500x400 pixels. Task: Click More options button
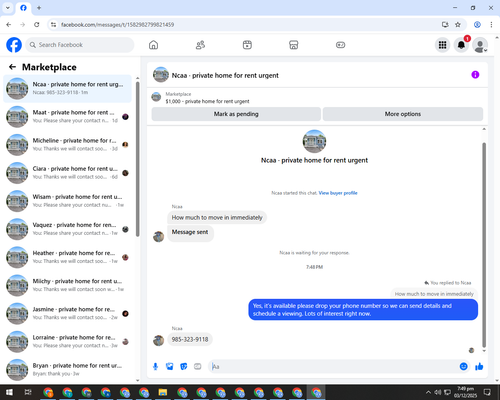pos(403,114)
